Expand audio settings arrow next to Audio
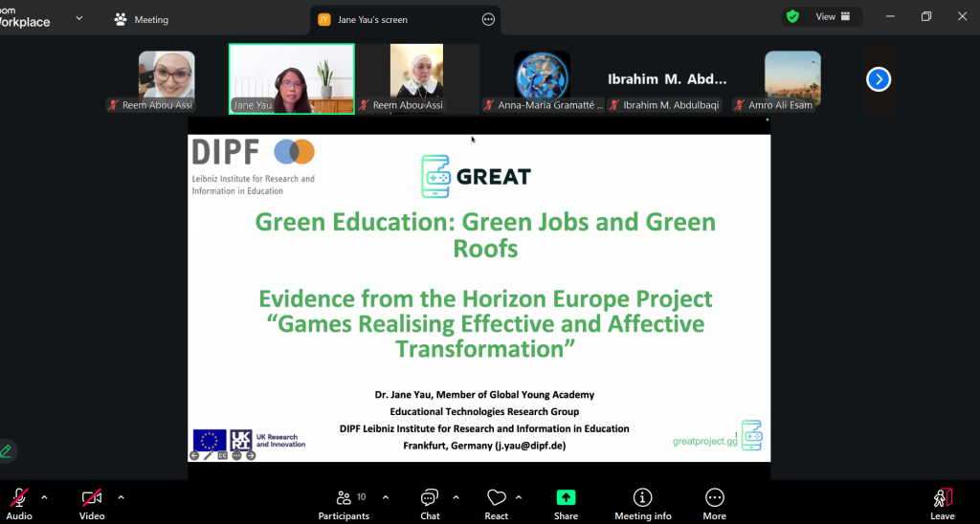Image resolution: width=980 pixels, height=524 pixels. click(44, 497)
